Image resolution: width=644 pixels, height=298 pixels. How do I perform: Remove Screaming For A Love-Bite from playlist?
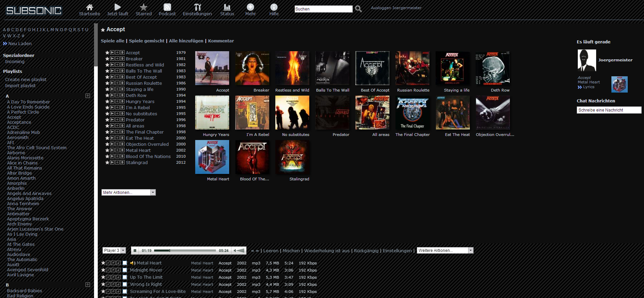108,291
